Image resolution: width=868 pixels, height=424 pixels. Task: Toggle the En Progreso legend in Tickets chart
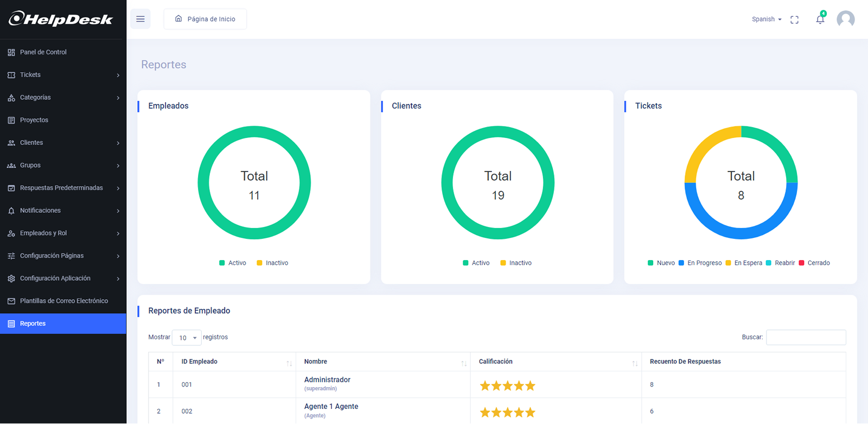(x=700, y=263)
